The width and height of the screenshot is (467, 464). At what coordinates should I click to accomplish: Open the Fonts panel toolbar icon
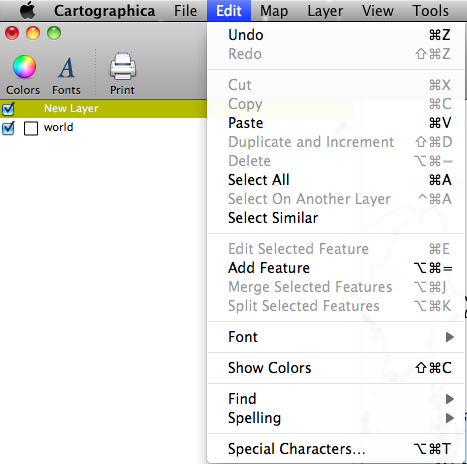click(x=66, y=75)
